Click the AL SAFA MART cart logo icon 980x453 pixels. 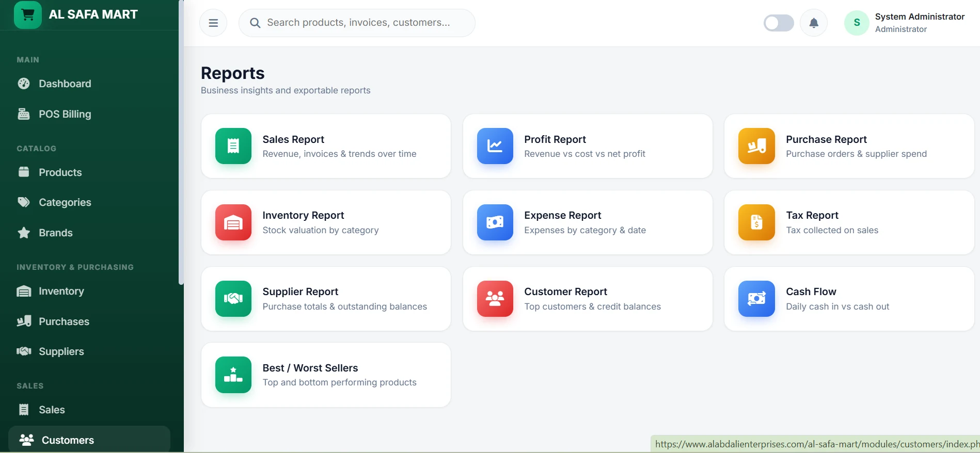coord(28,14)
